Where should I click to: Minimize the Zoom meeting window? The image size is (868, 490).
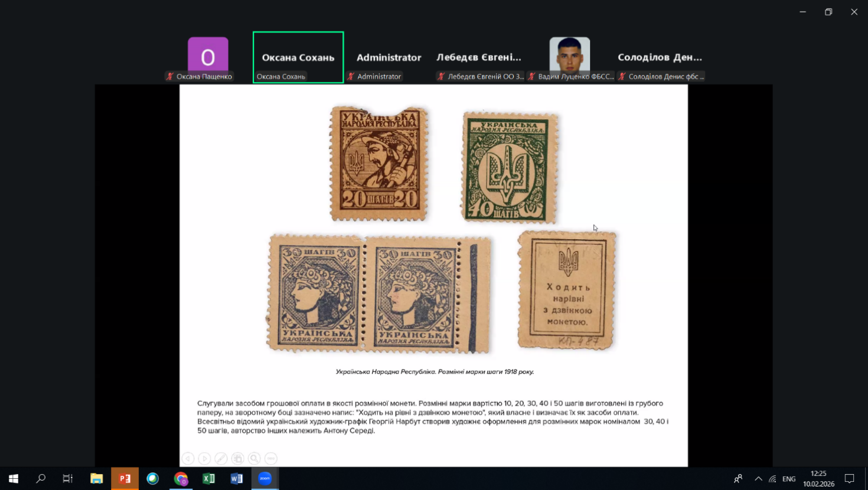[x=802, y=12]
